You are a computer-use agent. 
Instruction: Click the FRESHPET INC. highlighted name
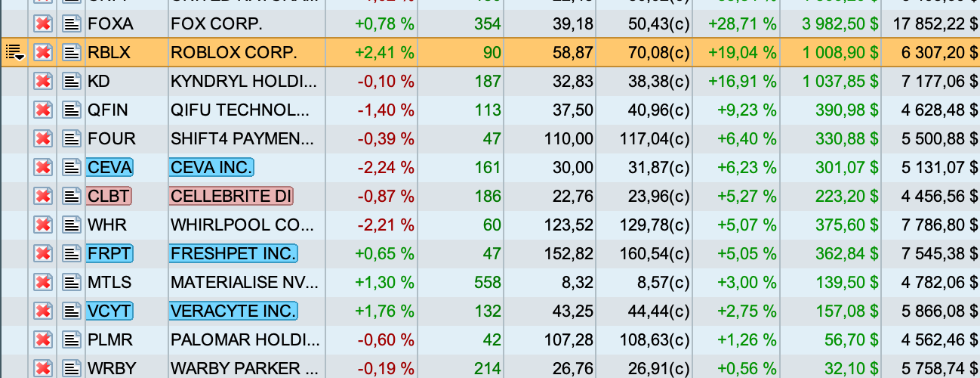233,254
